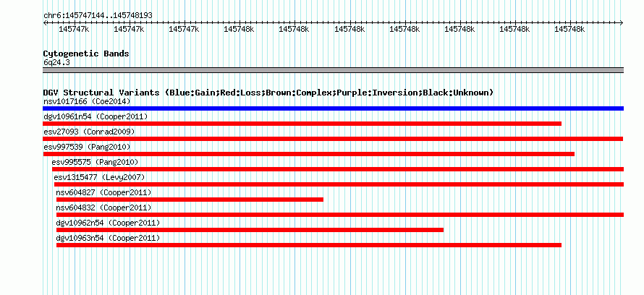
Task: Click the grey 6q24.3 cytogenetic band
Action: point(333,70)
